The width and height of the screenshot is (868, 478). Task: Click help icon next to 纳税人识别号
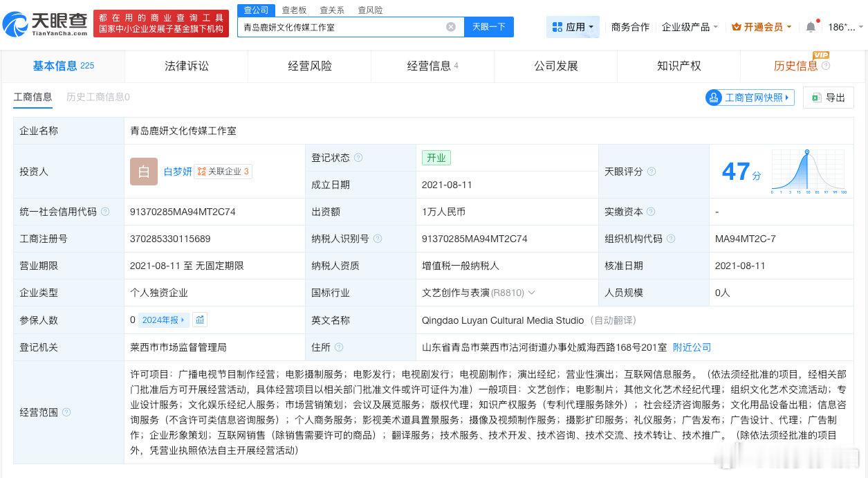378,239
